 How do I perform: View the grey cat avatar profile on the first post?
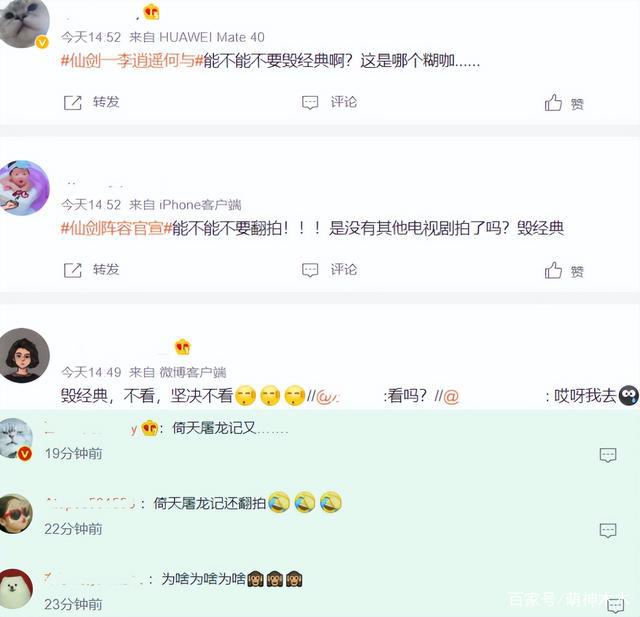(x=24, y=23)
